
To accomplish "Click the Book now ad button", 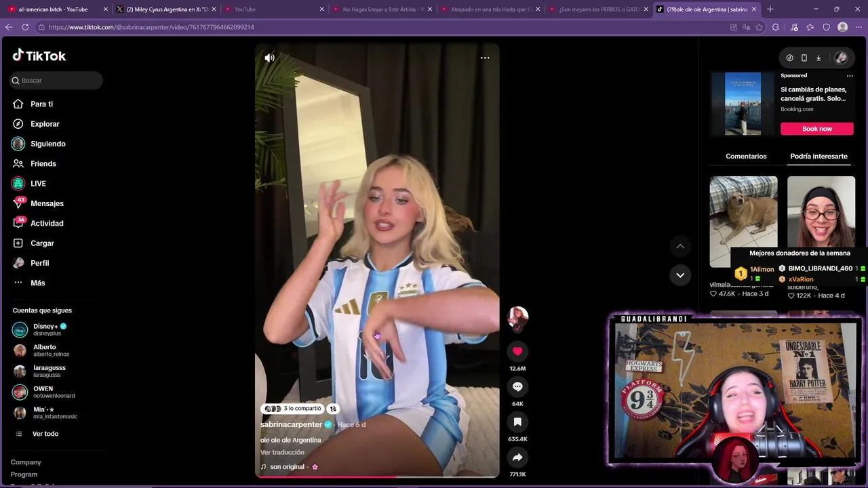I will [817, 129].
